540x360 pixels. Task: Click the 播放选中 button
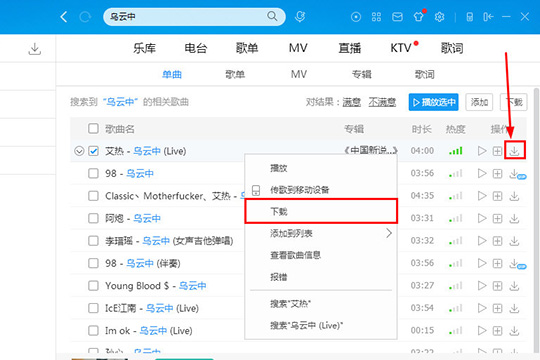pyautogui.click(x=434, y=102)
